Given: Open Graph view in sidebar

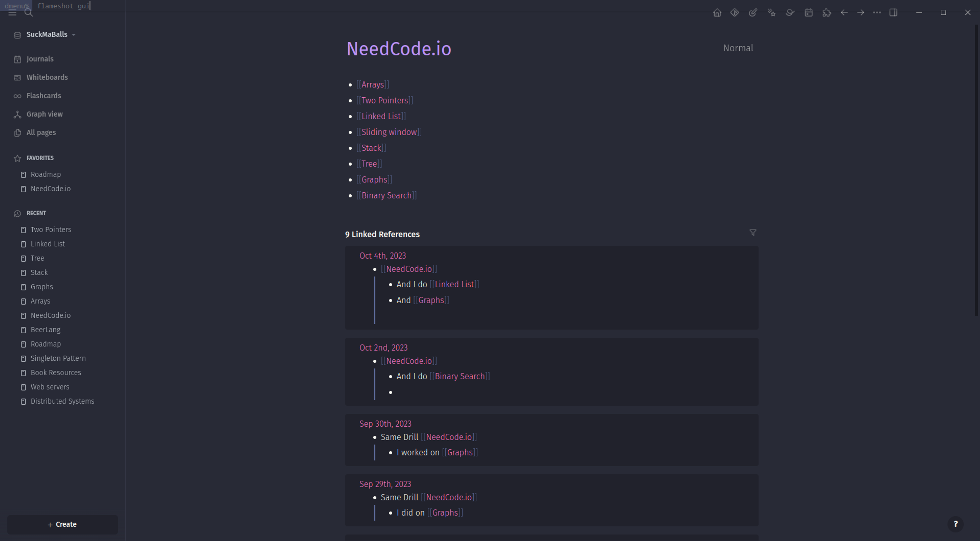Looking at the screenshot, I should click(44, 114).
